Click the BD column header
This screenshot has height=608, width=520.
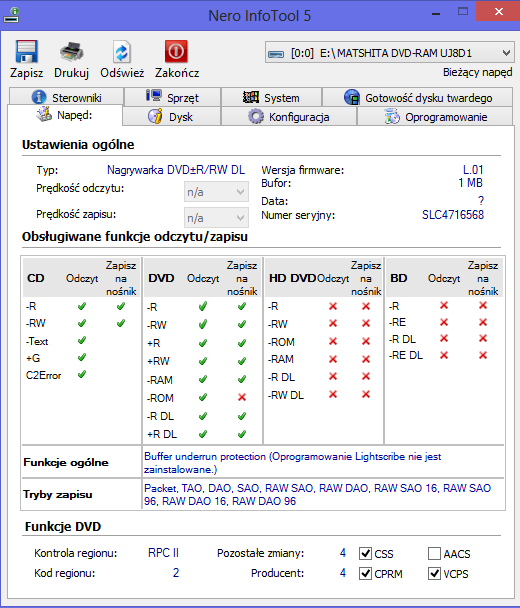[x=399, y=278]
